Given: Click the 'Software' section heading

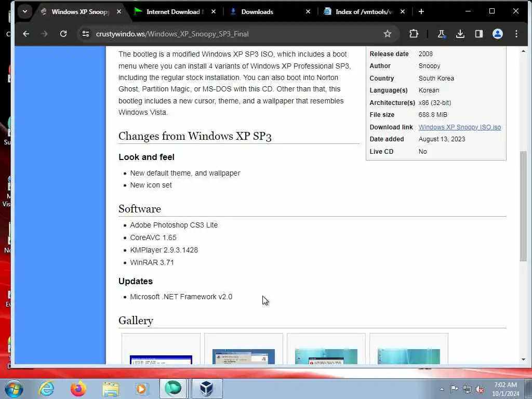Looking at the screenshot, I should tap(139, 209).
